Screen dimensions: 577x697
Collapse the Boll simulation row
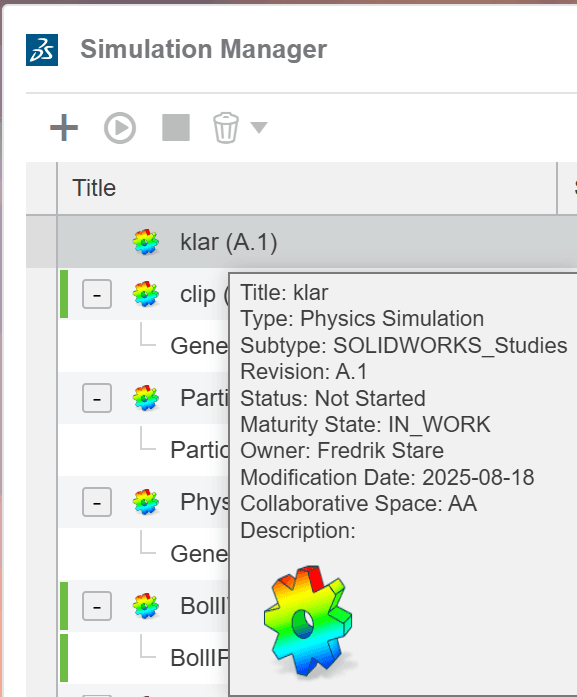point(97,606)
